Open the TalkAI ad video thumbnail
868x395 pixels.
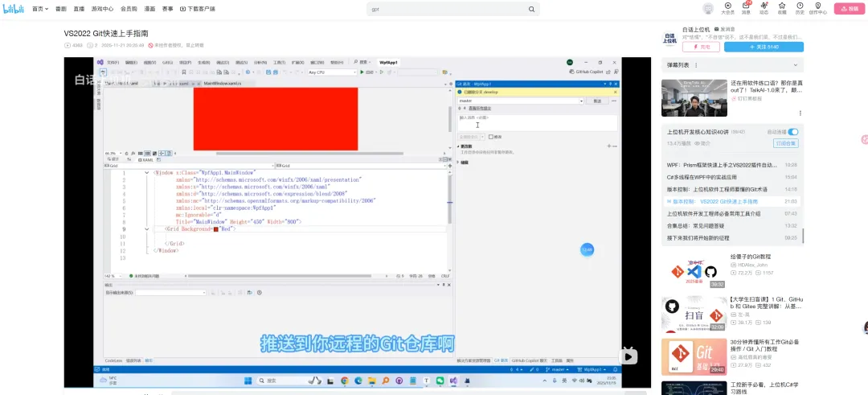click(694, 98)
